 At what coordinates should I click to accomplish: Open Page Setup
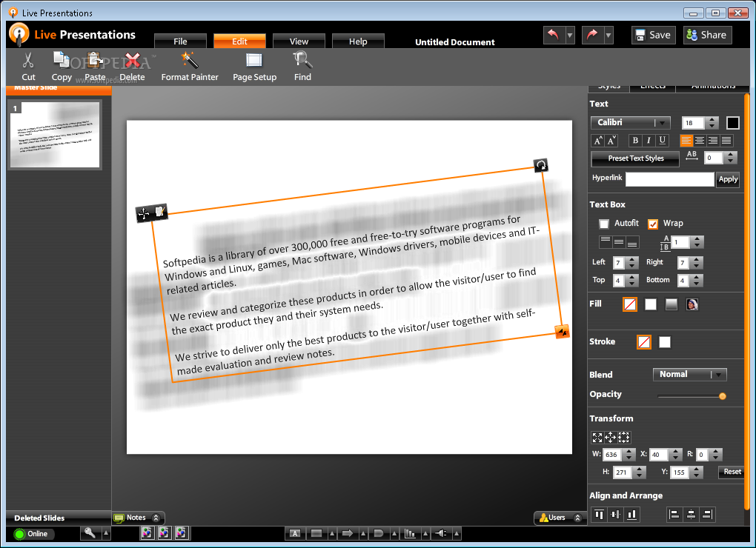254,67
